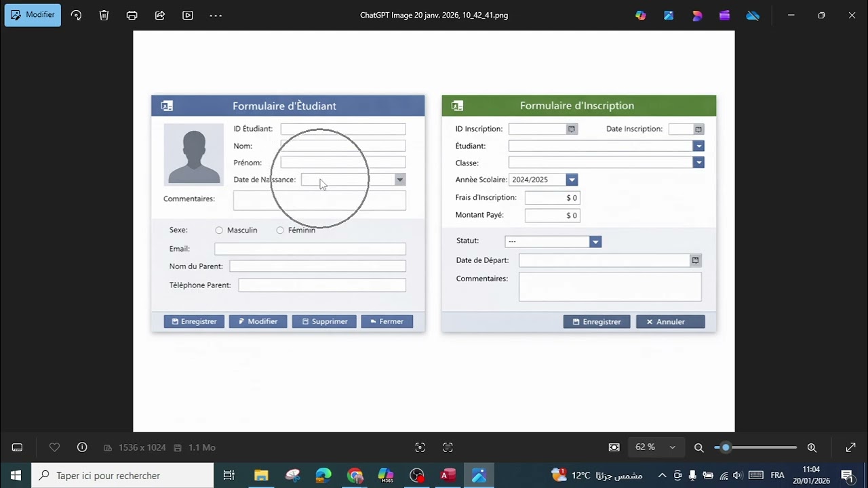
Task: Show file info with the info icon
Action: 82,447
